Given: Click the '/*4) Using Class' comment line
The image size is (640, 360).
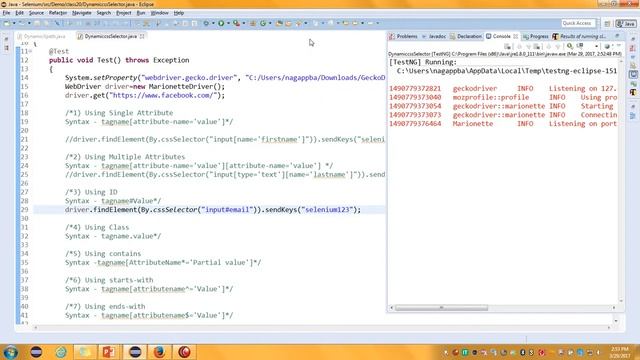Looking at the screenshot, I should point(97,227).
